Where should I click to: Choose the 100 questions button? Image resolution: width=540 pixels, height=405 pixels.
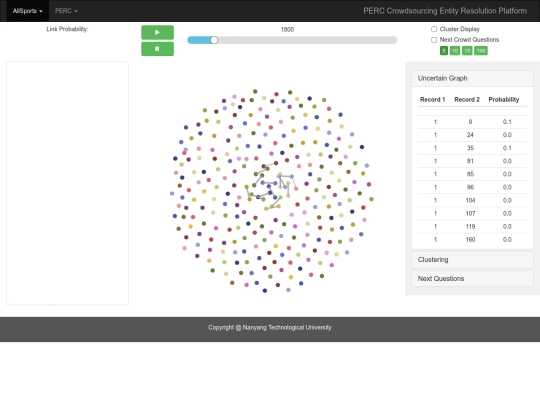click(x=481, y=51)
